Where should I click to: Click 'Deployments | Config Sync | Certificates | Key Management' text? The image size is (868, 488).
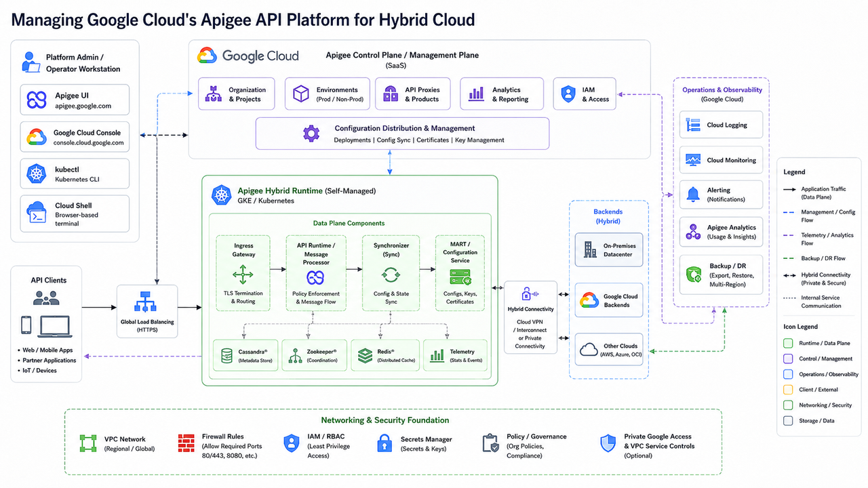[x=419, y=140]
